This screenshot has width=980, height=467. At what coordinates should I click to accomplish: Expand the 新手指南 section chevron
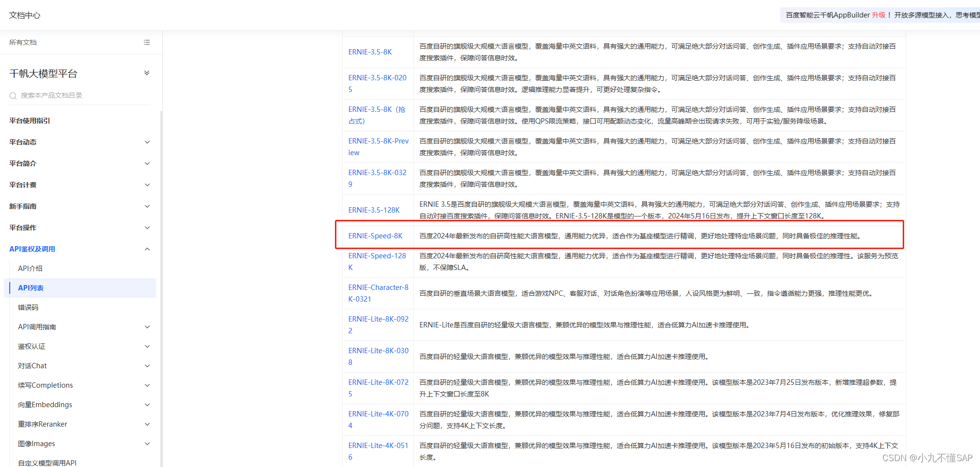(147, 206)
